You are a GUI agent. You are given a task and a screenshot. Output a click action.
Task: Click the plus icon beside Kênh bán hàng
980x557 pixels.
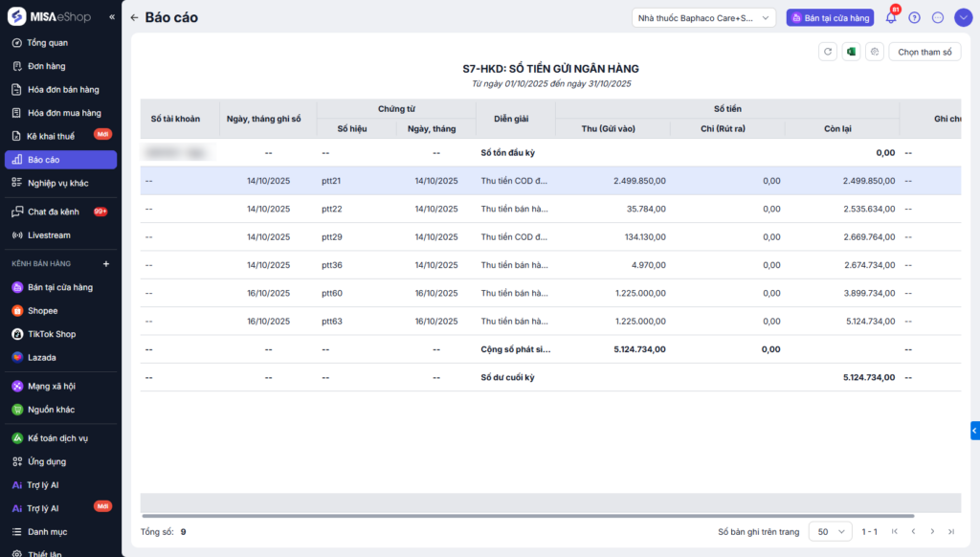[x=106, y=263]
